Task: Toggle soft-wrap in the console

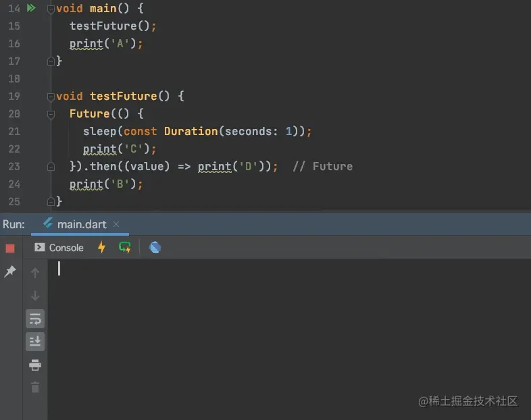Action: point(35,319)
